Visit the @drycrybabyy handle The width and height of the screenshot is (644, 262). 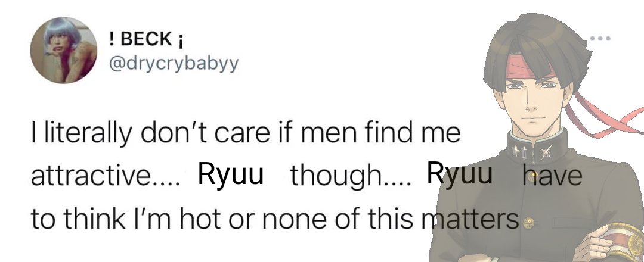coord(173,64)
